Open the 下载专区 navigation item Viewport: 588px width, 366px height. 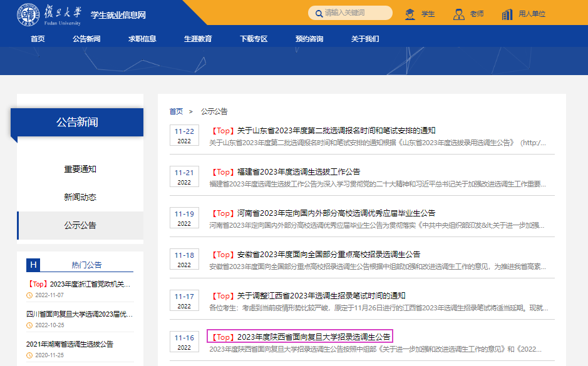tap(254, 39)
